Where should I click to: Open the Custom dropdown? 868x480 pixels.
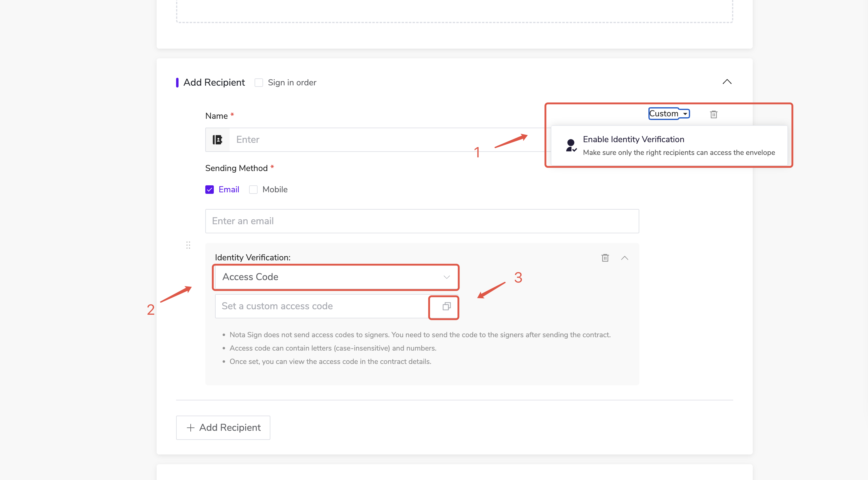pos(668,114)
